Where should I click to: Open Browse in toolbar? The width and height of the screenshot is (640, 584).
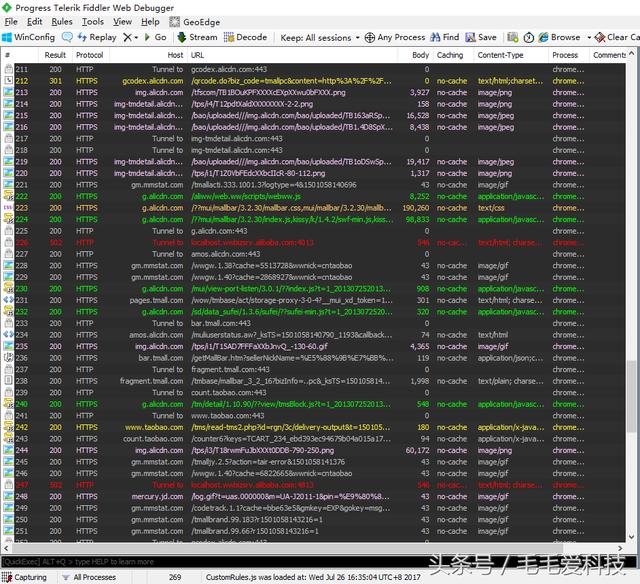click(x=559, y=37)
